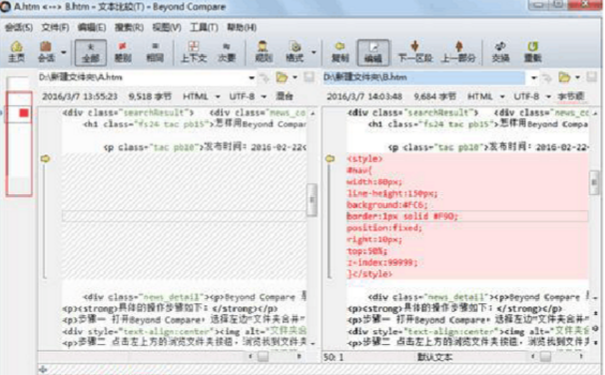Expand the 格式 format dropdown arrow
Viewport: 605px width, 375px height.
[x=314, y=52]
